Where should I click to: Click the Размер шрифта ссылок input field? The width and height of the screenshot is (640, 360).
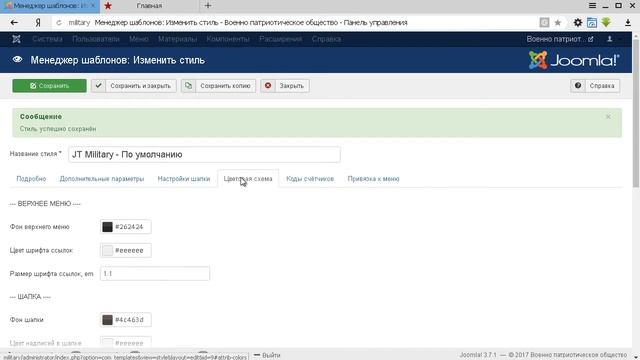coord(155,273)
